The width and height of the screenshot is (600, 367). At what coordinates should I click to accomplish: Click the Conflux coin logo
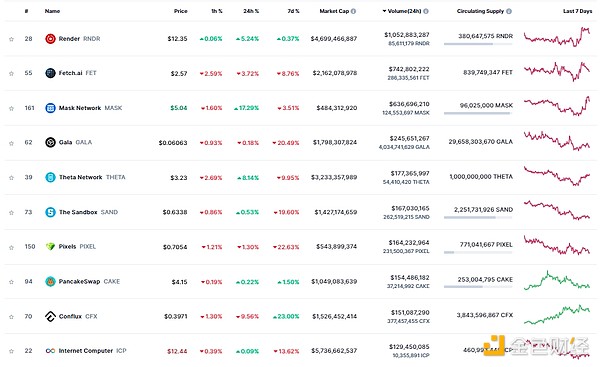point(50,316)
